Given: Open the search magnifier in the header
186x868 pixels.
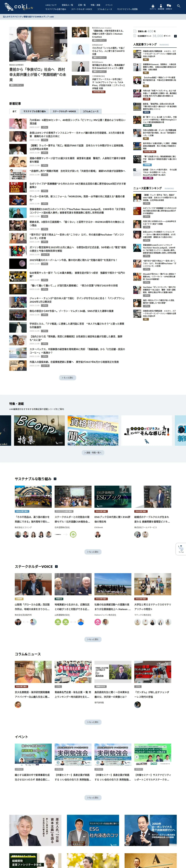Looking at the screenshot, I should pos(179,6).
